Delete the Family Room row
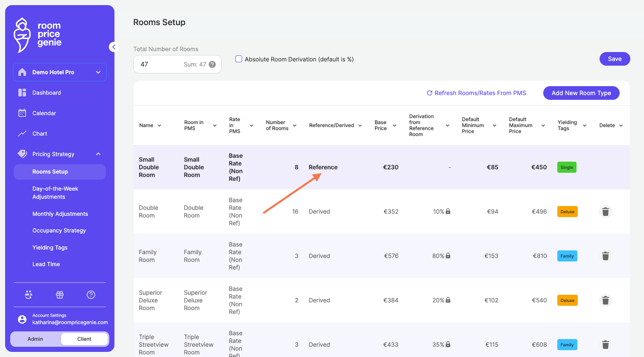Screen dimensions: 644x357 click(x=605, y=256)
